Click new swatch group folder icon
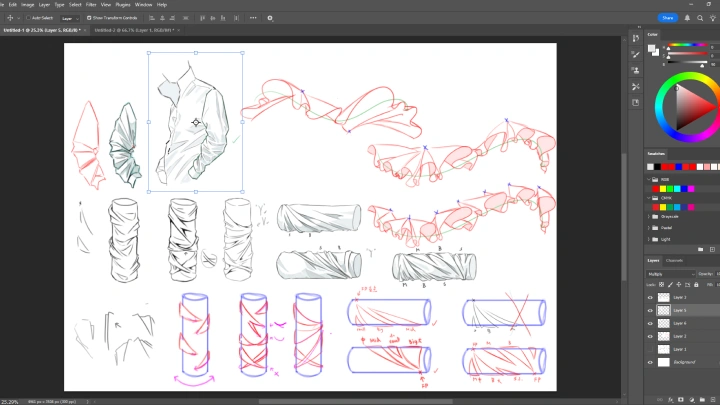 (700, 249)
